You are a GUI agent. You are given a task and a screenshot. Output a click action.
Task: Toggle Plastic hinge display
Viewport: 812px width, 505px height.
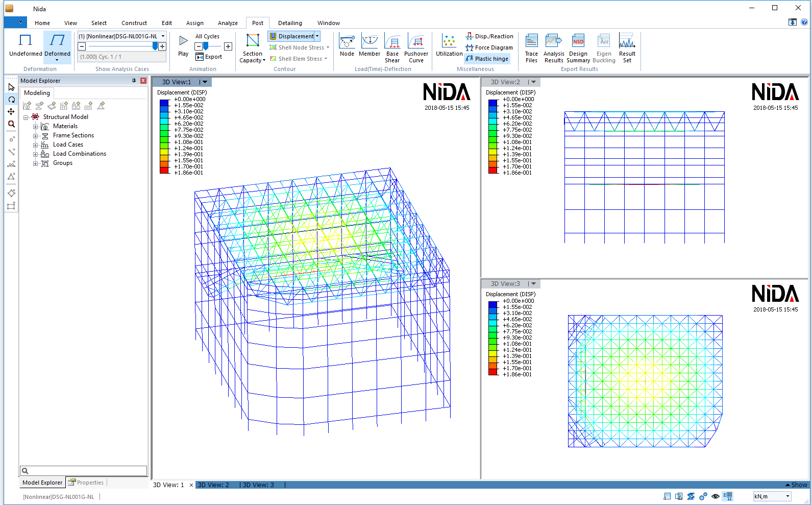[x=487, y=59]
